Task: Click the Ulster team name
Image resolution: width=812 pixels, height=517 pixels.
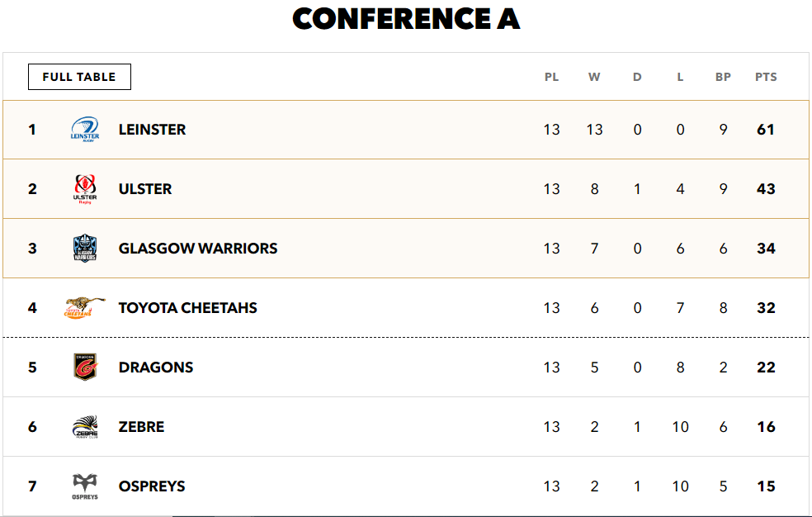Action: [145, 189]
